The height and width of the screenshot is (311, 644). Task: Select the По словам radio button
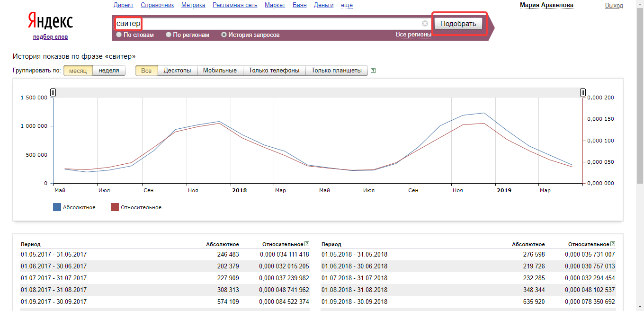point(119,35)
